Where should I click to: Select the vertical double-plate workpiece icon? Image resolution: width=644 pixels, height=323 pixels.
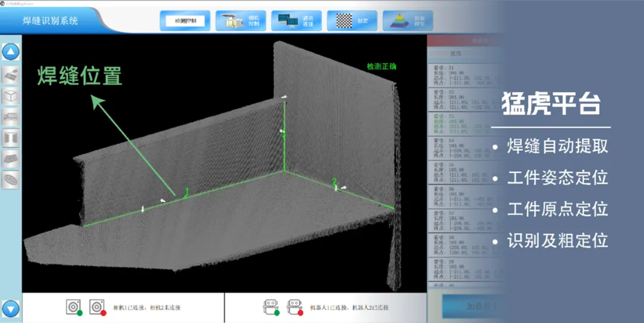pyautogui.click(x=11, y=138)
